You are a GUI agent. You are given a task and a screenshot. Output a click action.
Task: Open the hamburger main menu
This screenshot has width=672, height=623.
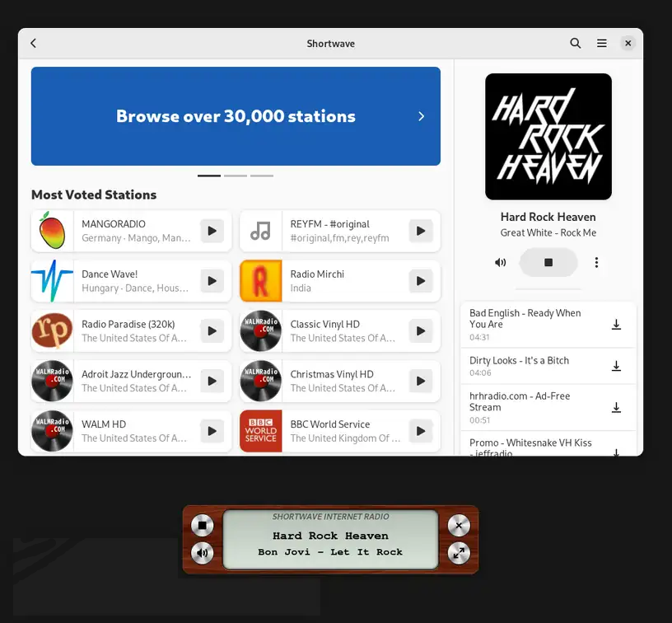coord(602,44)
